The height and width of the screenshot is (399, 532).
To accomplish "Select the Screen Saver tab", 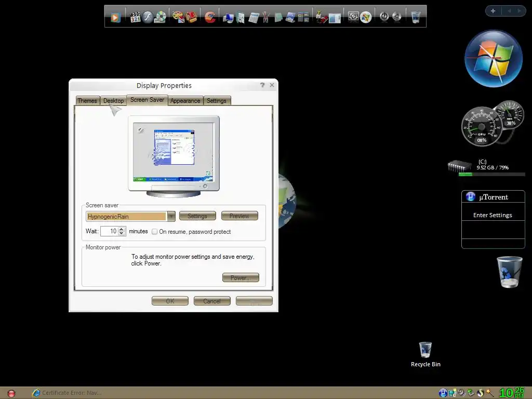I will [147, 100].
